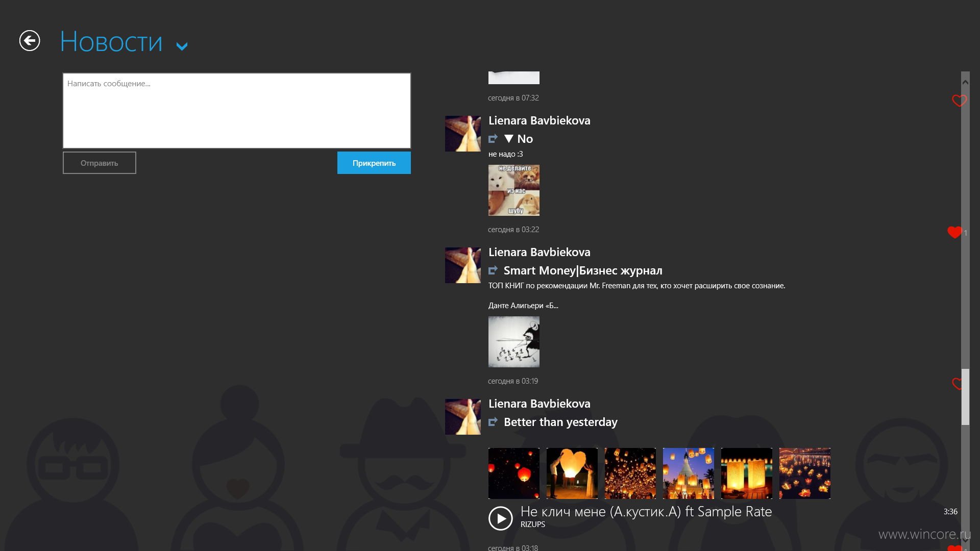Go back using the circled arrow

pos(30,41)
